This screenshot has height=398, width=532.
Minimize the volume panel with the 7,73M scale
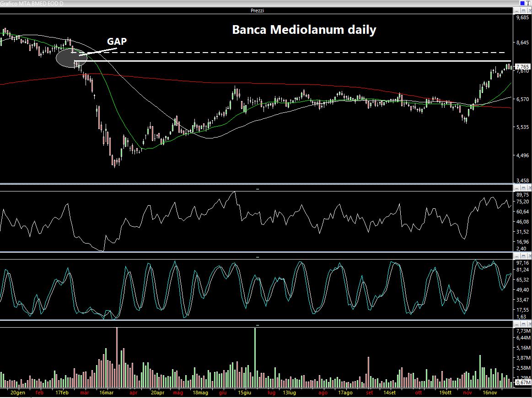(x=517, y=324)
